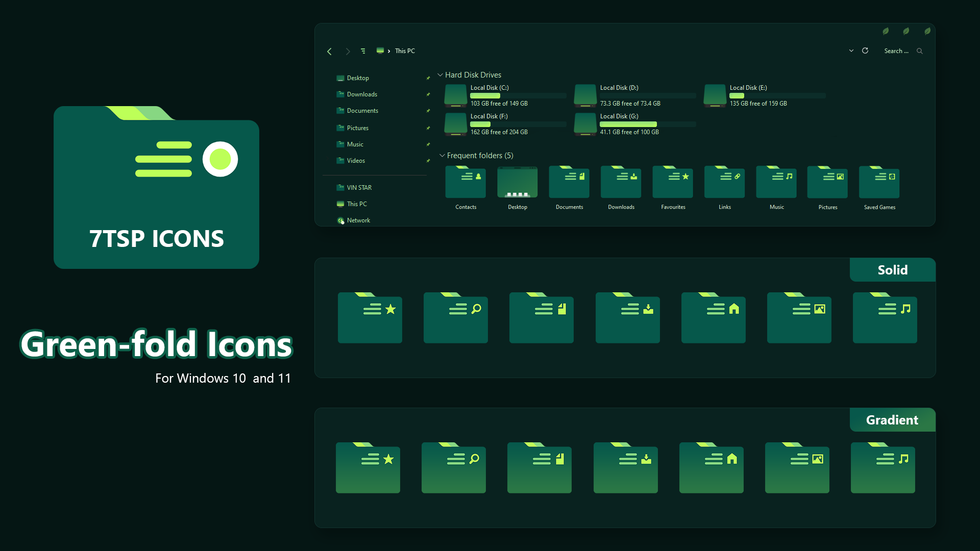Click the Local Disk (C:) drive icon
Image resolution: width=980 pixels, height=551 pixels.
click(x=455, y=96)
